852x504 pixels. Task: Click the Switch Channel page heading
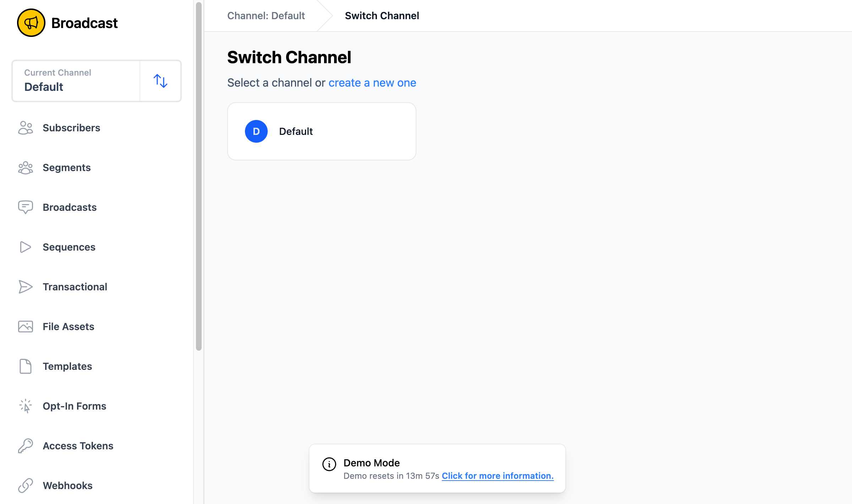[x=289, y=57]
